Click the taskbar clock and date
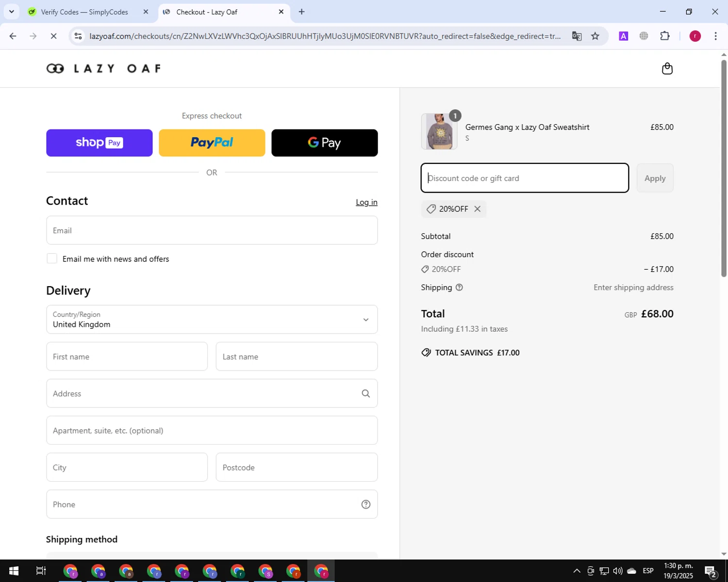The height and width of the screenshot is (582, 728). 678,571
